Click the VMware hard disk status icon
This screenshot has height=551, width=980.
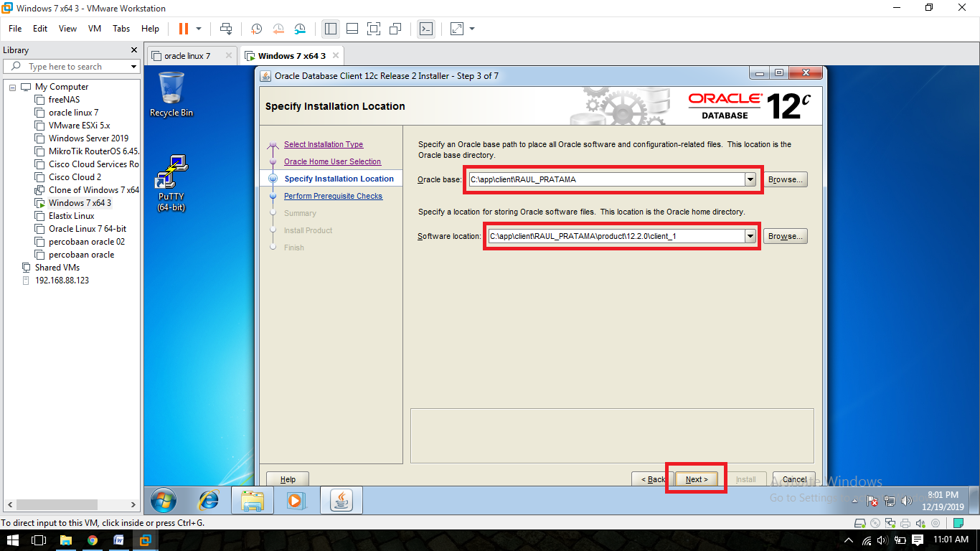[861, 523]
